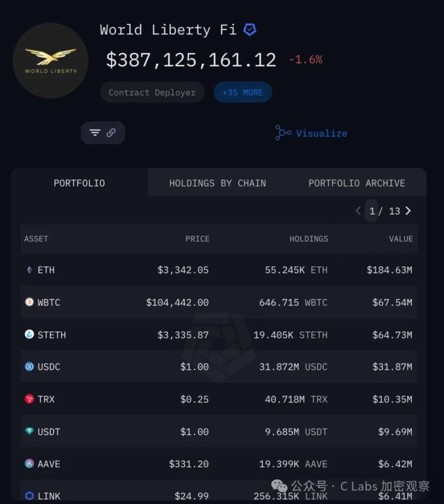Click the Visualize graph icon
This screenshot has width=444, height=504.
(283, 133)
